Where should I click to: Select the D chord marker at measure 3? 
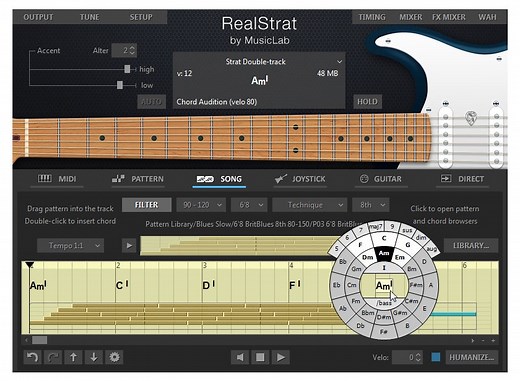[x=209, y=285]
